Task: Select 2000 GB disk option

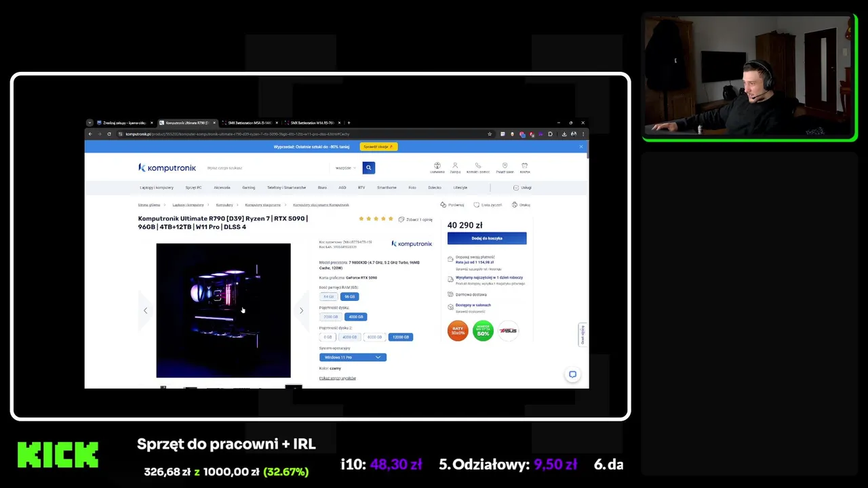Action: (x=331, y=317)
